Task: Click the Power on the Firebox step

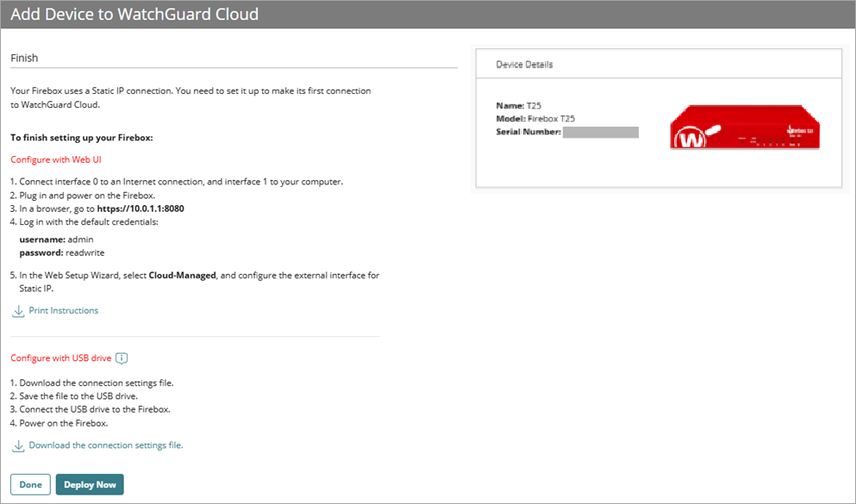Action: (59, 423)
